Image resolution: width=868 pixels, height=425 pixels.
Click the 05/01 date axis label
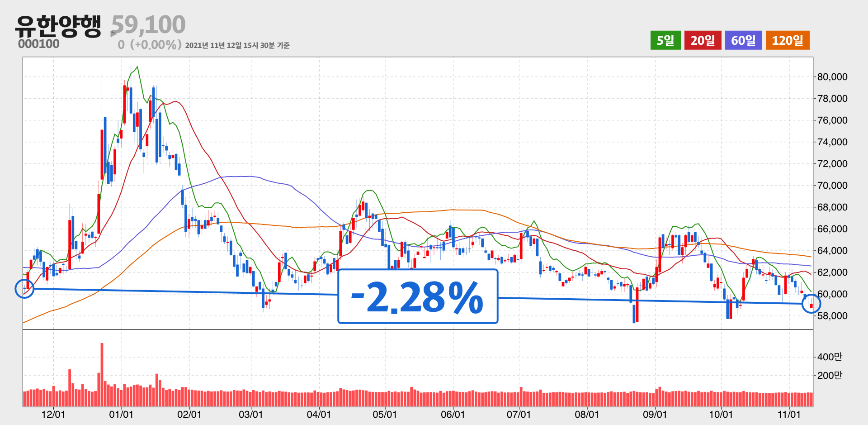[385, 415]
